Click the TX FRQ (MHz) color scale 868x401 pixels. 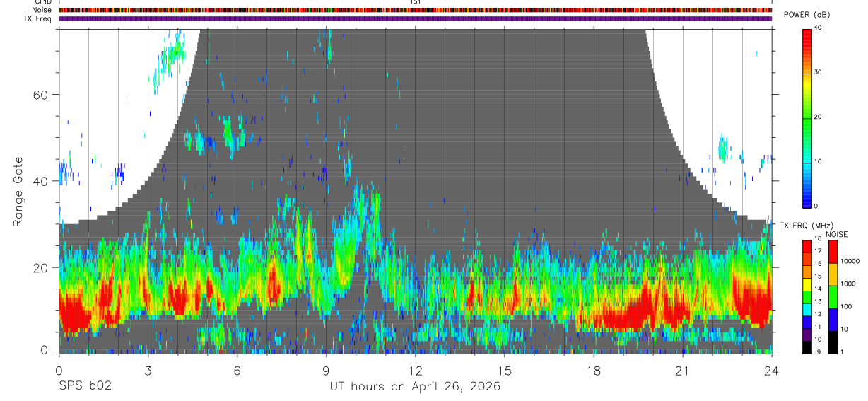tap(807, 296)
